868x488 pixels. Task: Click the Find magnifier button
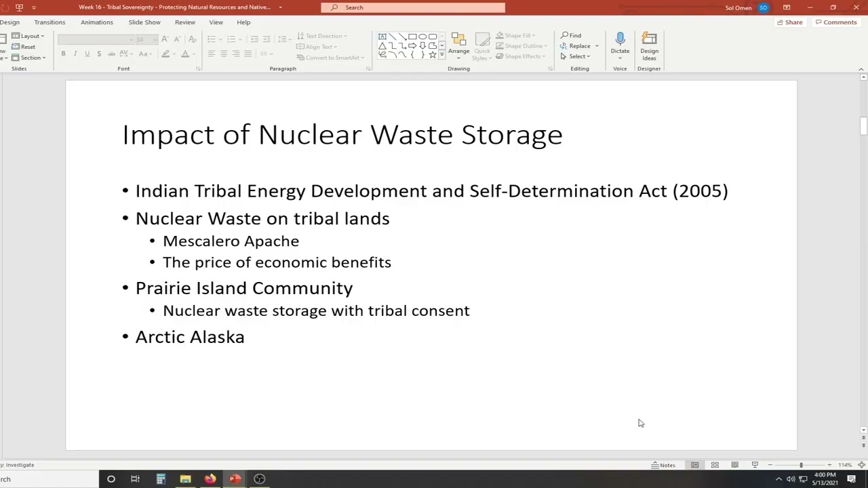click(571, 35)
